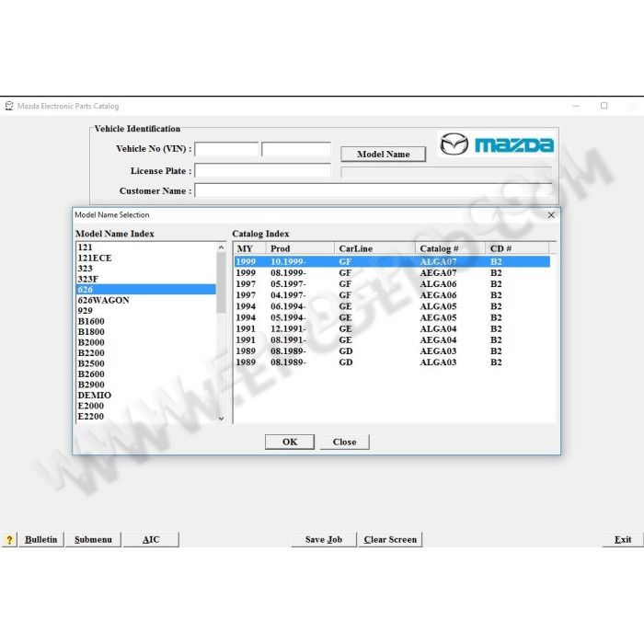
Task: Focus the first VIN input field
Action: [x=226, y=149]
